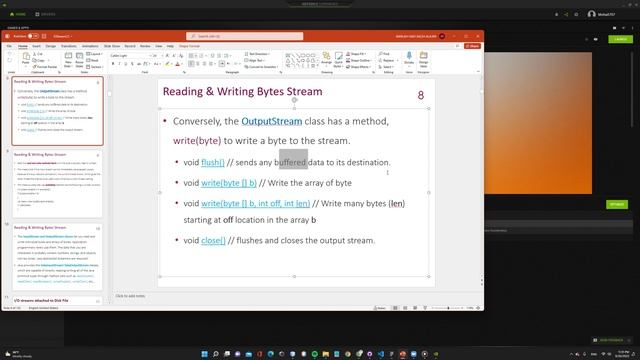The height and width of the screenshot is (360, 640).
Task: Adjust the zoom slider in status bar
Action: coord(448,308)
